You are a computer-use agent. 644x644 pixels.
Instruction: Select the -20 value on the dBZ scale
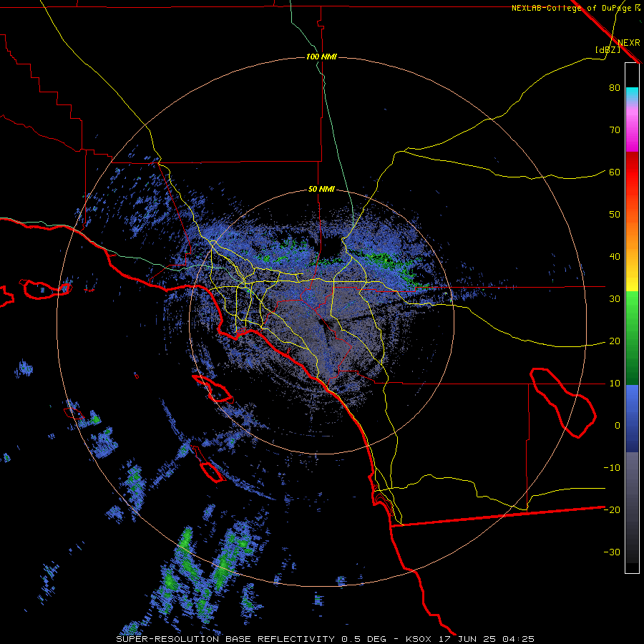point(612,509)
